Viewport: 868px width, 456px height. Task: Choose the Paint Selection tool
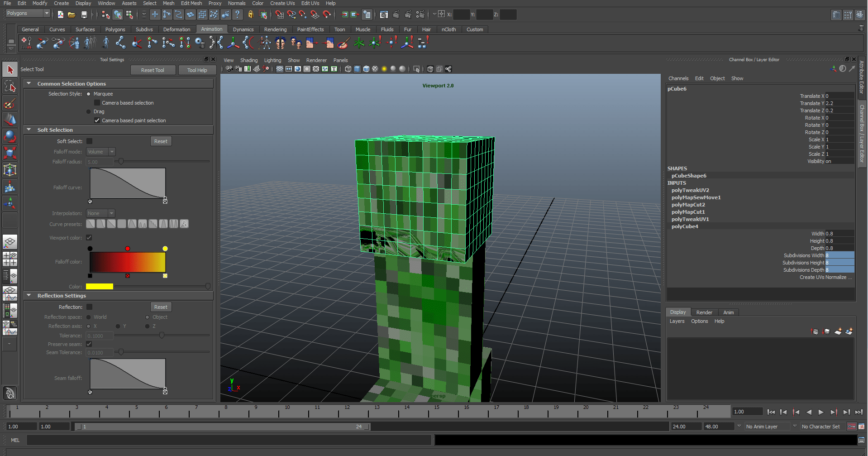point(10,103)
